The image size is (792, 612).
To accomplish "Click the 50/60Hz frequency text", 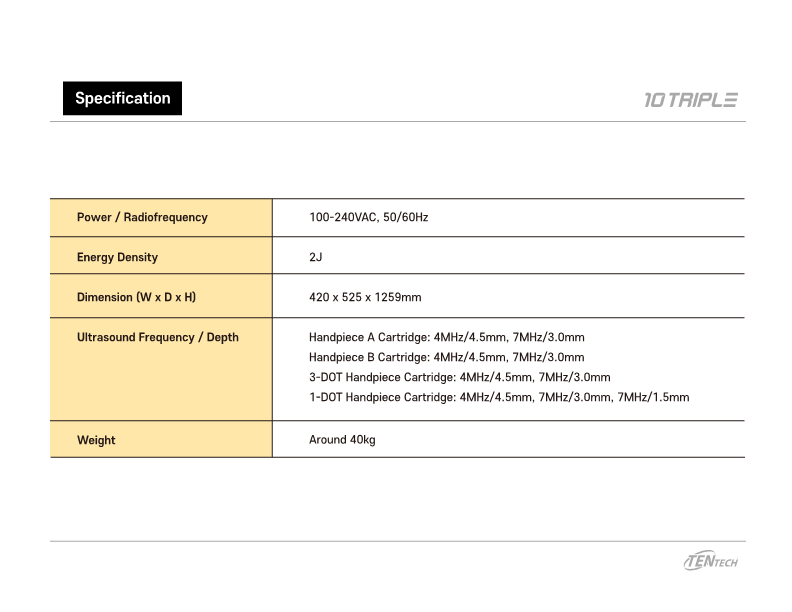I will (x=405, y=217).
